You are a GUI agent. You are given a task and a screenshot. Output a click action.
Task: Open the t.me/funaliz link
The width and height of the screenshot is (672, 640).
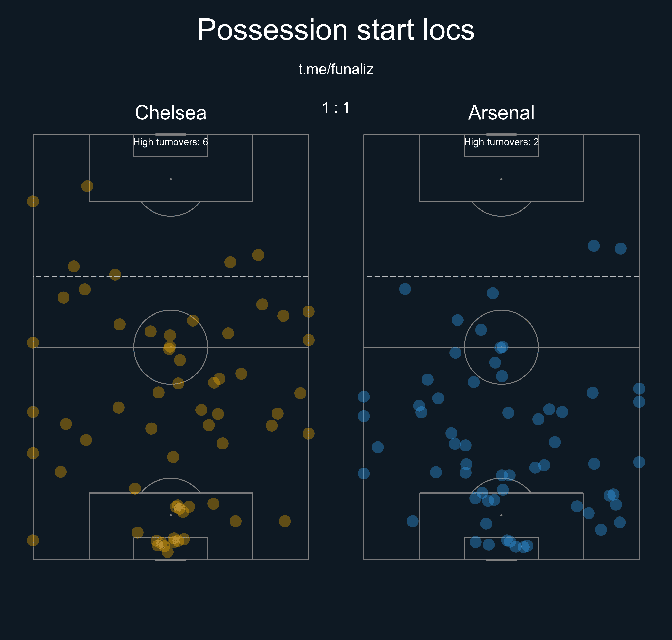336,69
